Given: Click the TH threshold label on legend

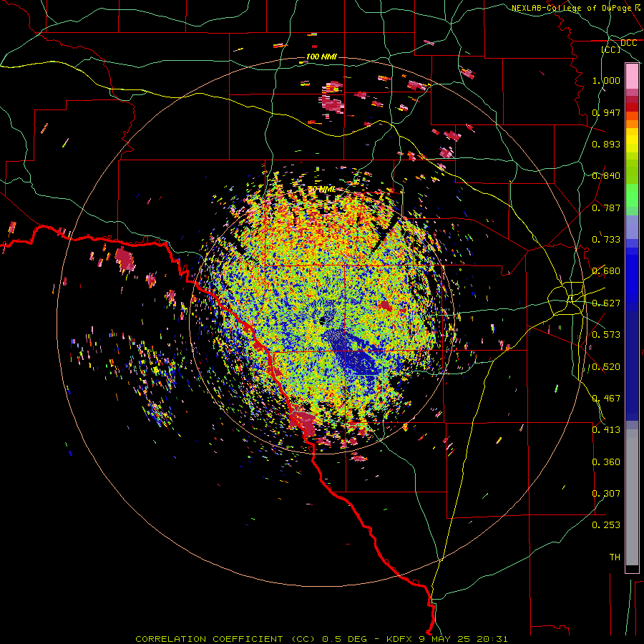Looking at the screenshot, I should (615, 557).
